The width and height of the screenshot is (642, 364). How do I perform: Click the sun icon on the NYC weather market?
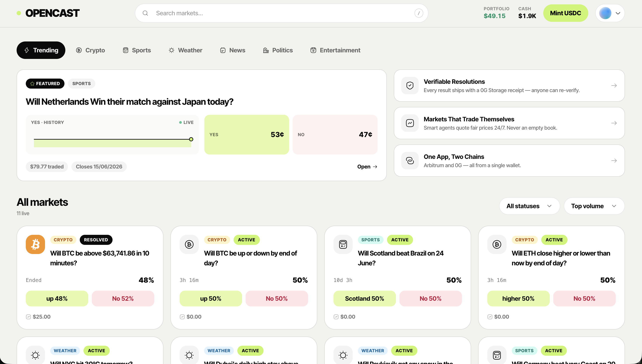[x=35, y=355]
